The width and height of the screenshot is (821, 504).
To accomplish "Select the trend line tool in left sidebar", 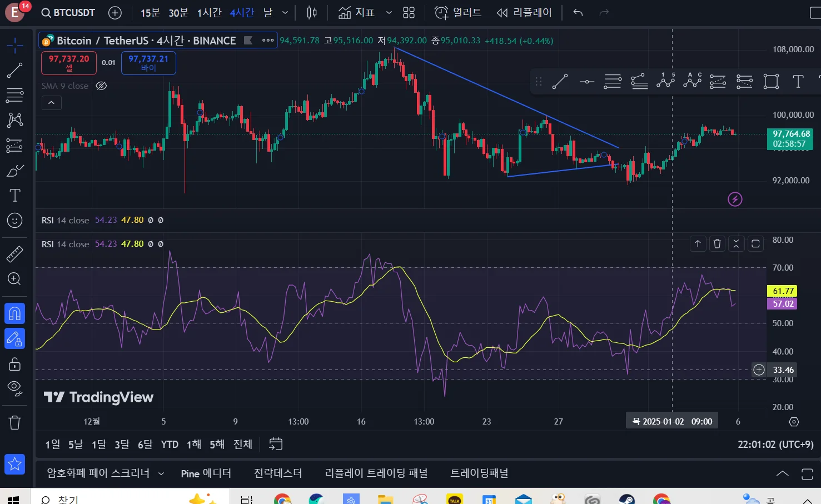I will pyautogui.click(x=14, y=71).
